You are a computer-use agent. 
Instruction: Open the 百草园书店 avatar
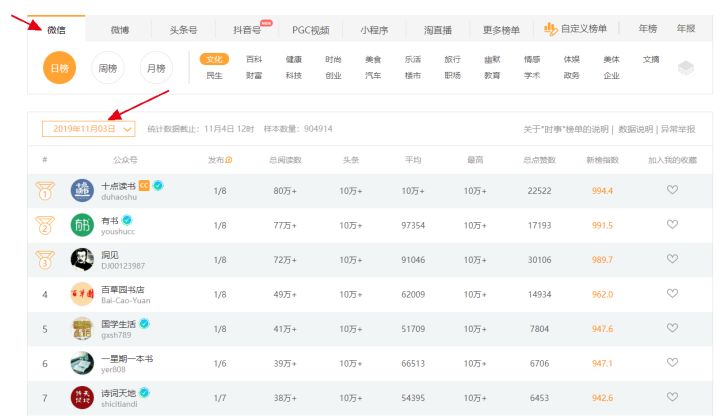tap(82, 294)
